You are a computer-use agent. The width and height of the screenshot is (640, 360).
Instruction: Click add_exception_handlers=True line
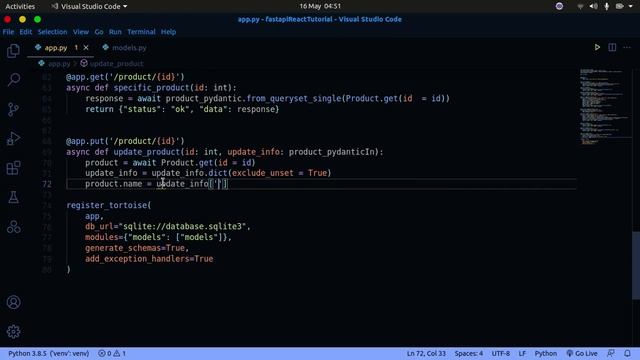149,259
